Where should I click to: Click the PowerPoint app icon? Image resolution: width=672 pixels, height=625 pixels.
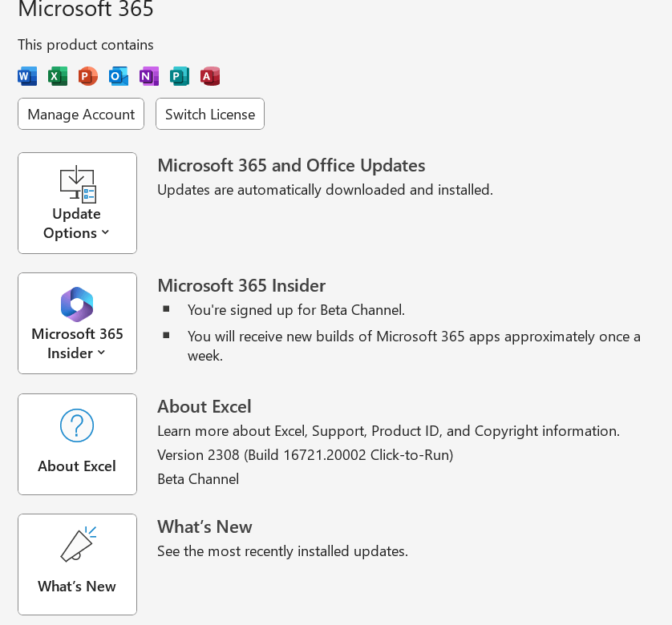(88, 76)
